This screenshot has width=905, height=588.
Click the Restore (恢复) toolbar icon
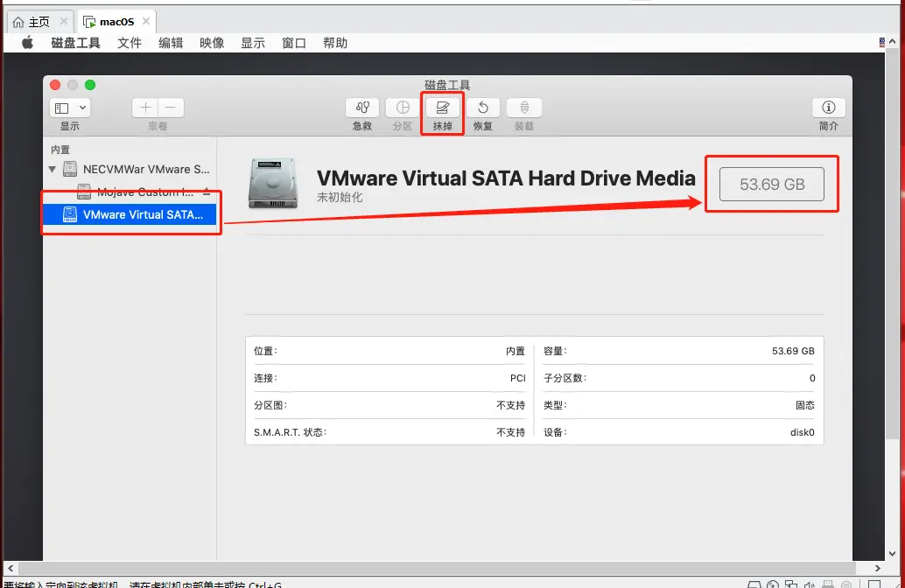483,108
